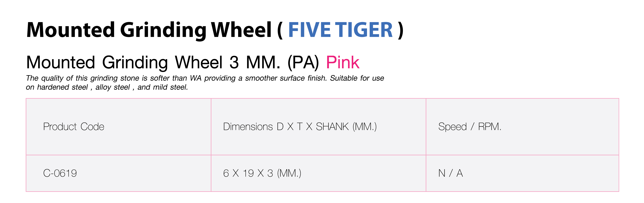The image size is (644, 203).
Task: Click the closing parenthesis after FIVE TIGER
Action: [400, 30]
